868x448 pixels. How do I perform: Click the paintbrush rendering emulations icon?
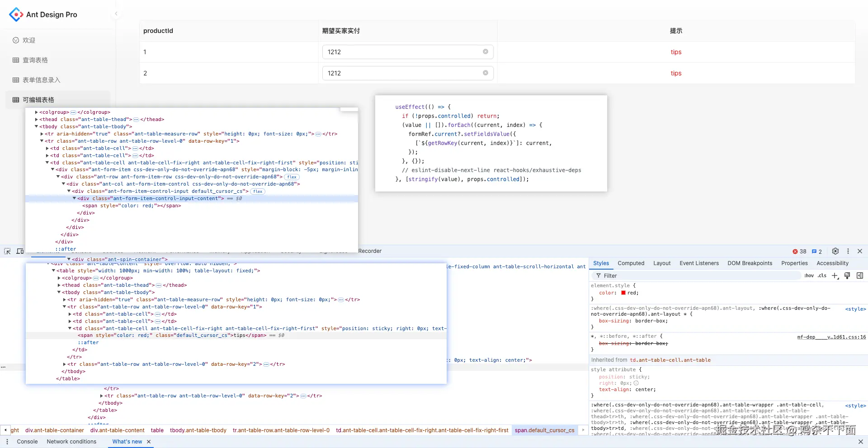(x=847, y=275)
